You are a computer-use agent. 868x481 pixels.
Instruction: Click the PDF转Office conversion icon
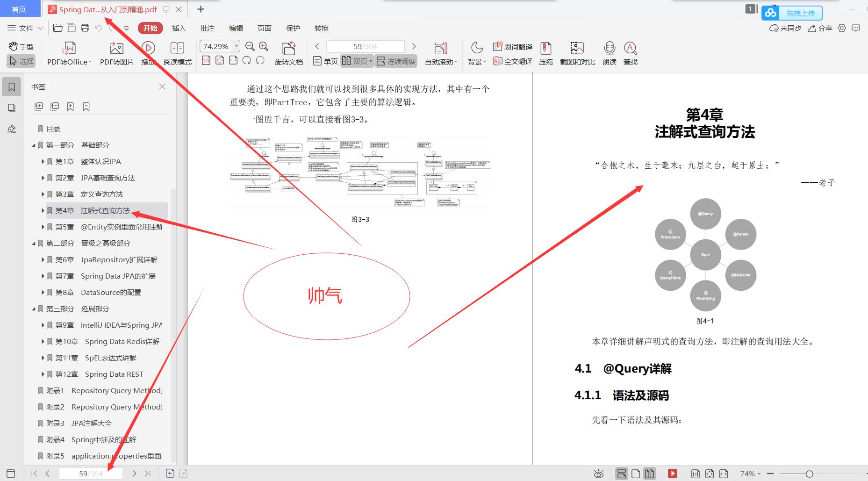69,49
